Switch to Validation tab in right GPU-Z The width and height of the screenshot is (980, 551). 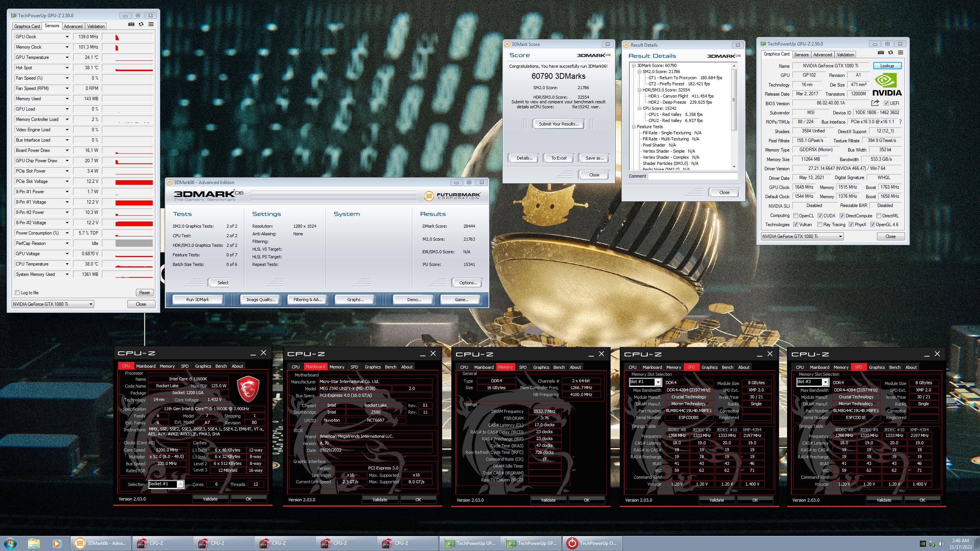tap(845, 55)
